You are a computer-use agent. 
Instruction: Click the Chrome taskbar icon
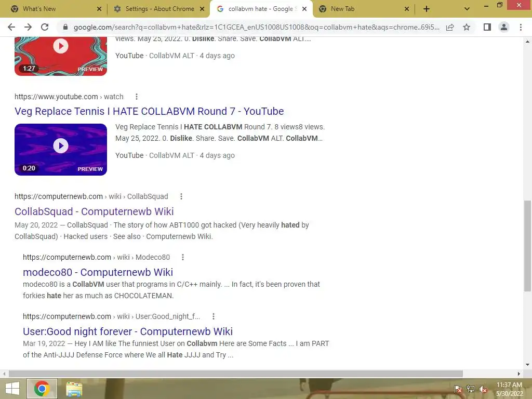(x=42, y=389)
